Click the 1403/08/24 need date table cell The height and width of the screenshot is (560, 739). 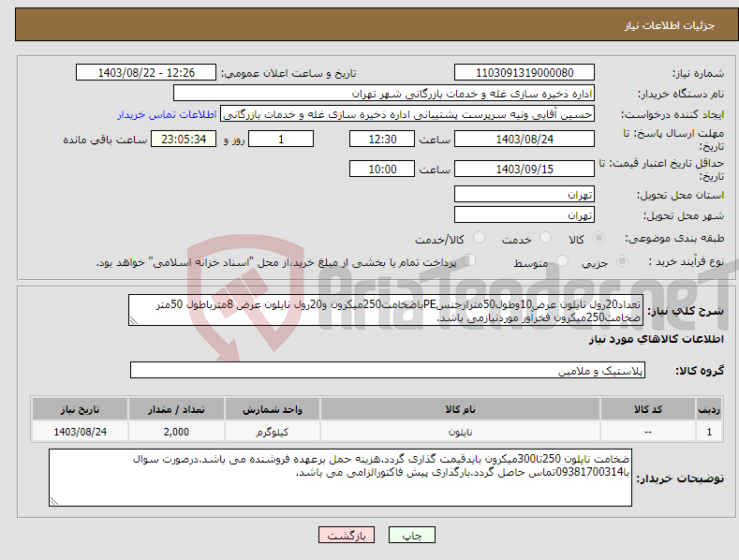point(81,432)
